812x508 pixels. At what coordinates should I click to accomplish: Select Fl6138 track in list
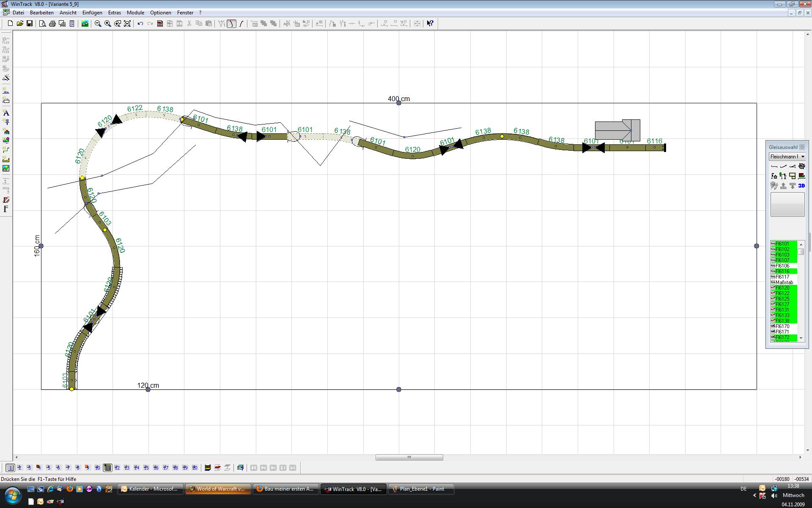click(782, 321)
